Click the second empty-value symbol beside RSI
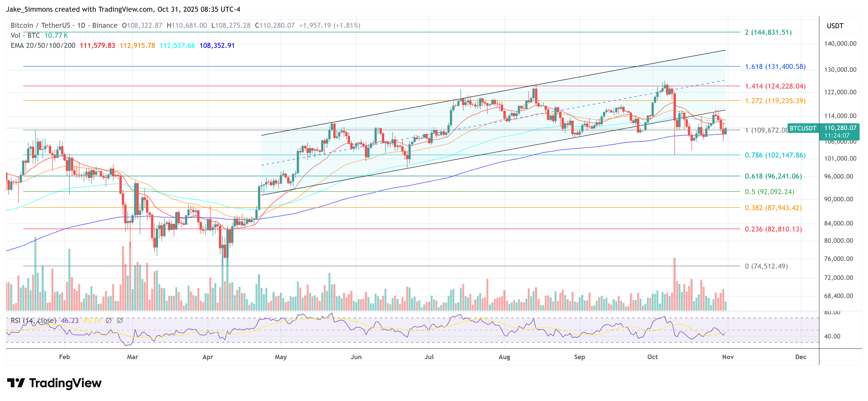The width and height of the screenshot is (868, 401). click(120, 320)
